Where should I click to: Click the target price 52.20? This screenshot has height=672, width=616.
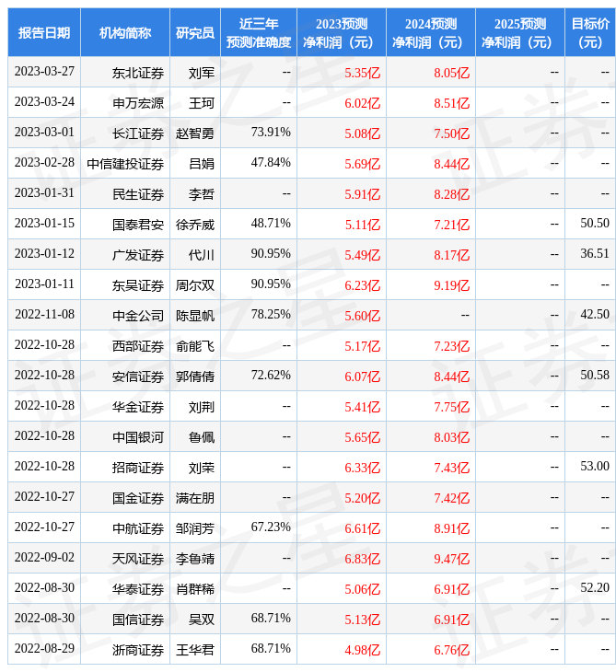(595, 588)
